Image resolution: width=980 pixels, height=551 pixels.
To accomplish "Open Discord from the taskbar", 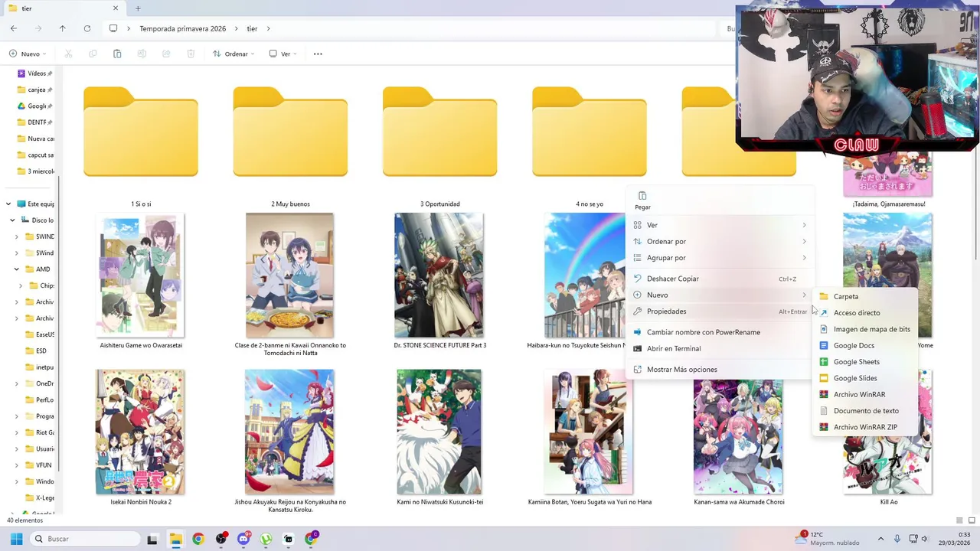I will (x=243, y=539).
